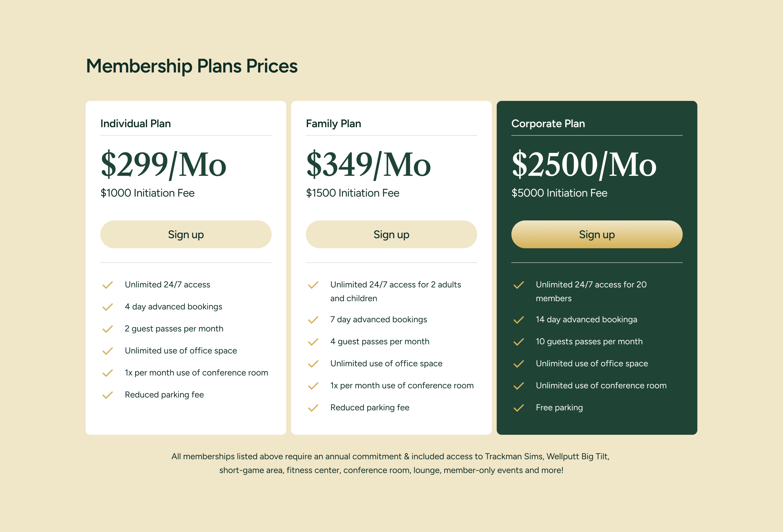Click checkmark next to 2 guest passes per month

pyautogui.click(x=107, y=329)
